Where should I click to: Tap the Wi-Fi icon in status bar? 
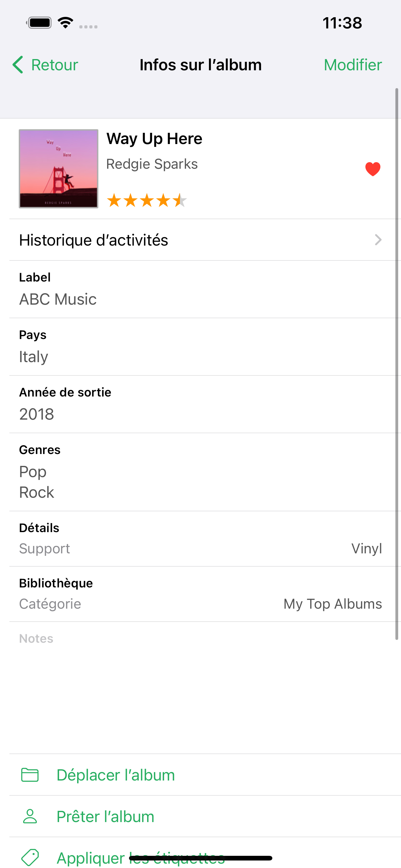tap(66, 22)
